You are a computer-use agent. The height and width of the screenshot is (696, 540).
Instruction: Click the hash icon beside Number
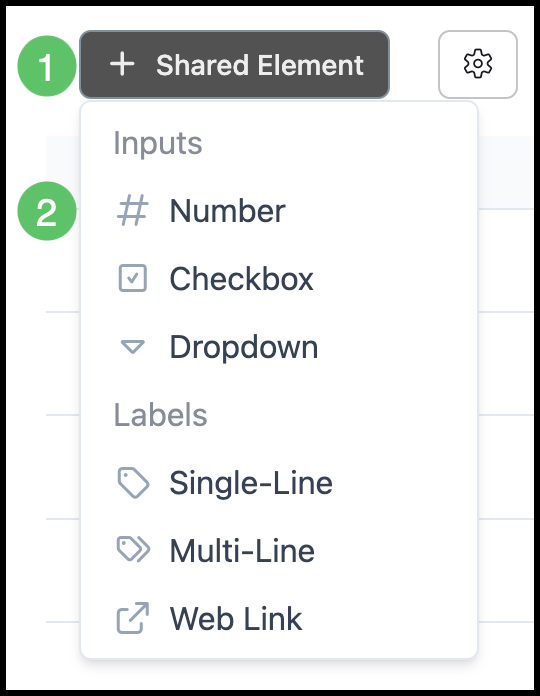pos(132,210)
